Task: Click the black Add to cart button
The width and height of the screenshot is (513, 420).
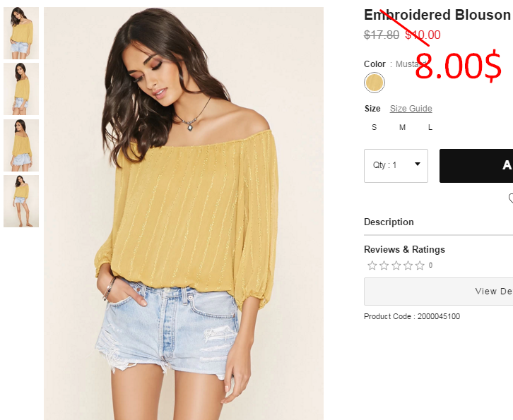Action: point(476,166)
